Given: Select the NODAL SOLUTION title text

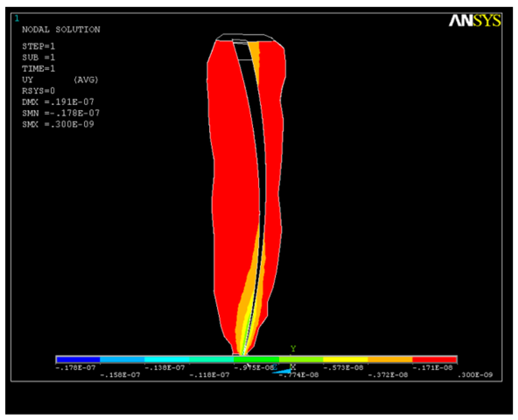Looking at the screenshot, I should pyautogui.click(x=61, y=29).
